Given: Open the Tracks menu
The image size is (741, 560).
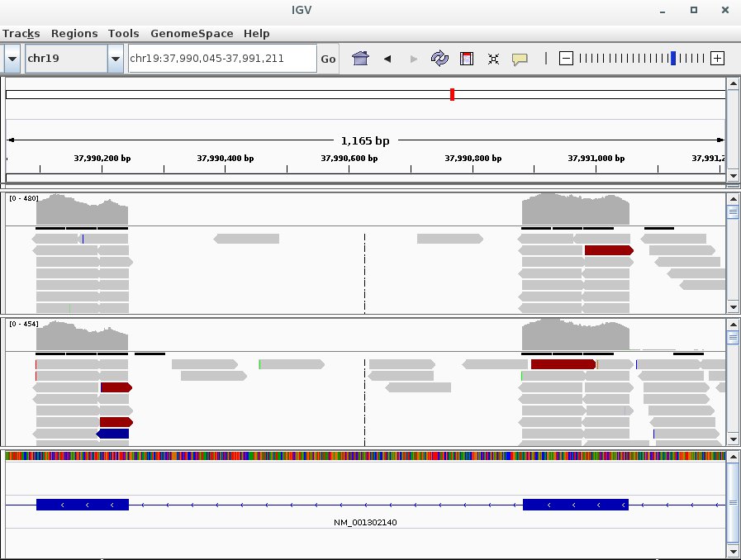Looking at the screenshot, I should point(21,33).
